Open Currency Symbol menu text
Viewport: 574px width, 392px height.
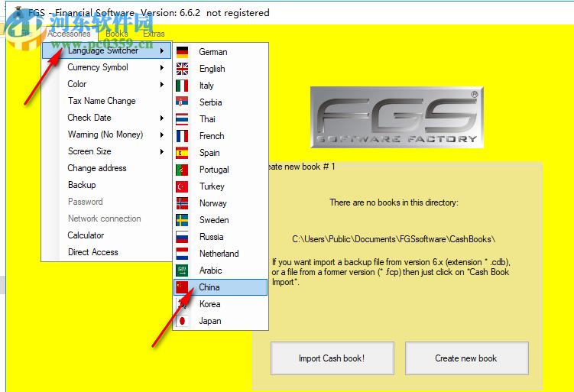point(98,67)
